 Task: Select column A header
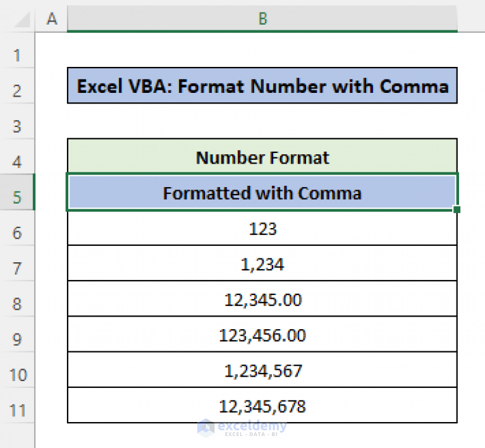tap(51, 19)
